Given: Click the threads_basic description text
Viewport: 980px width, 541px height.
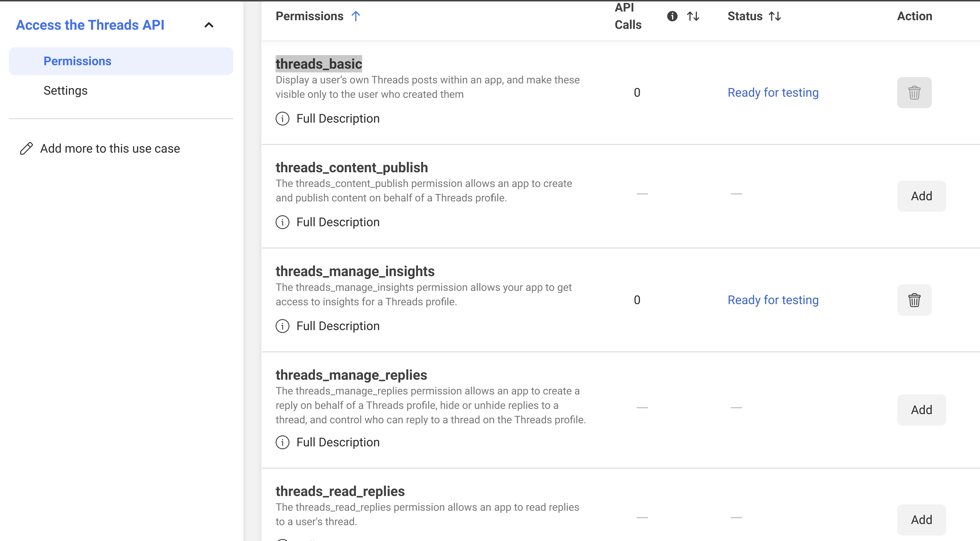Looking at the screenshot, I should click(428, 87).
